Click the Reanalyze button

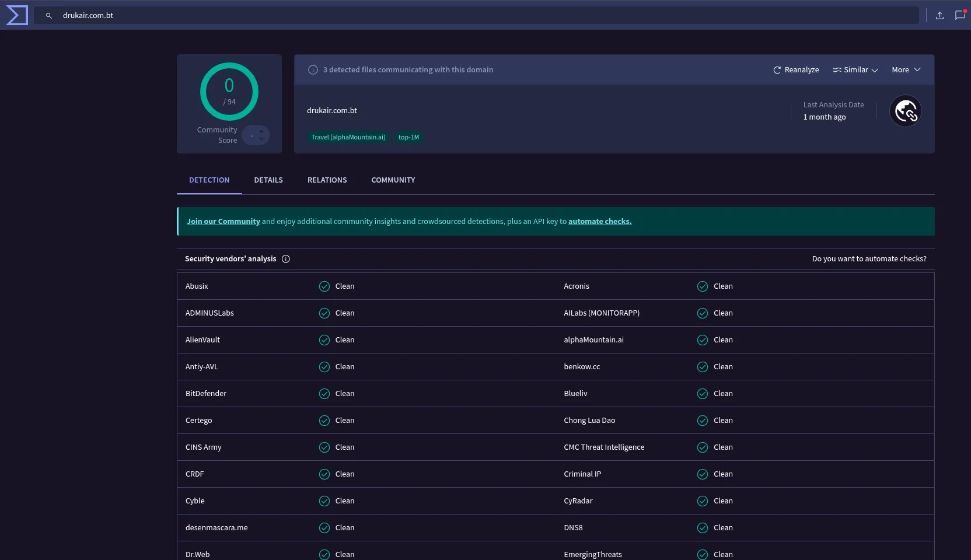pos(796,70)
